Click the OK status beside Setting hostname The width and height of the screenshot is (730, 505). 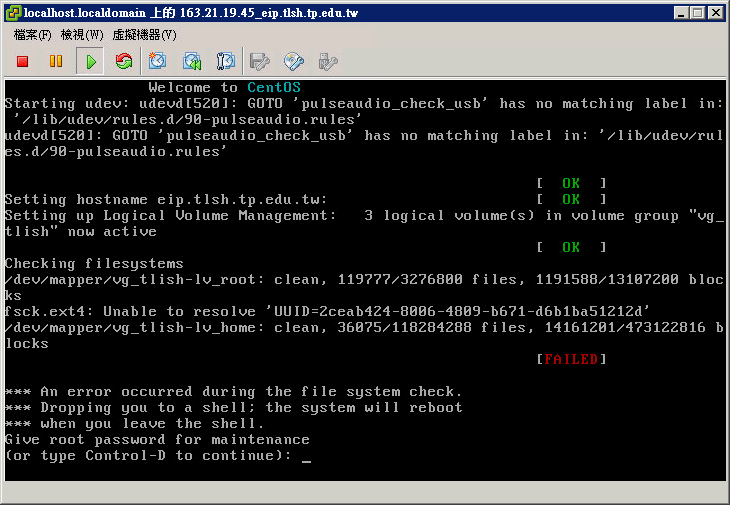pos(571,200)
